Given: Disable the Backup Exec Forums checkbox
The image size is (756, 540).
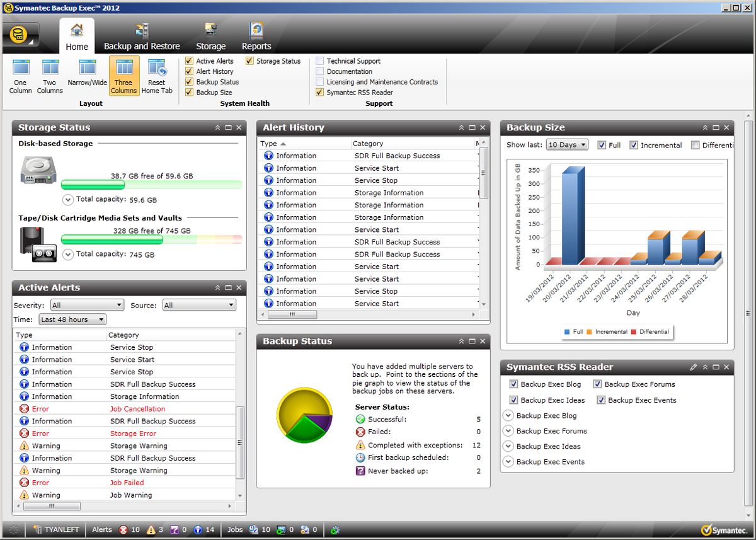Looking at the screenshot, I should point(597,384).
